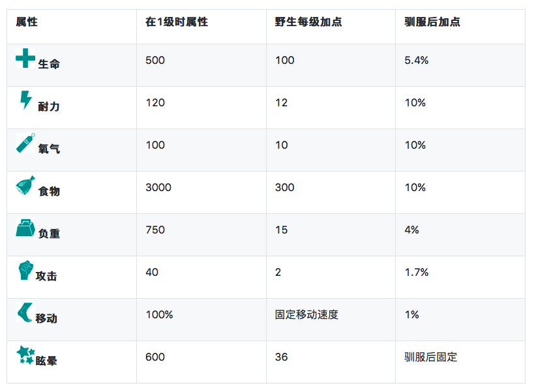Click the 固定移动速度 cell text
The width and height of the screenshot is (534, 392).
click(x=306, y=315)
